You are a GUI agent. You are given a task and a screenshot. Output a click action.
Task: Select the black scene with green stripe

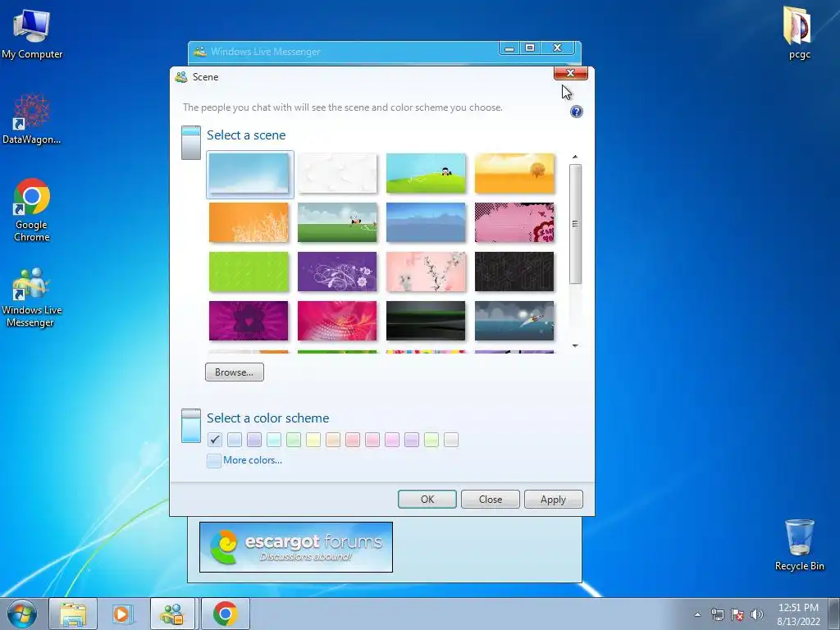click(426, 321)
